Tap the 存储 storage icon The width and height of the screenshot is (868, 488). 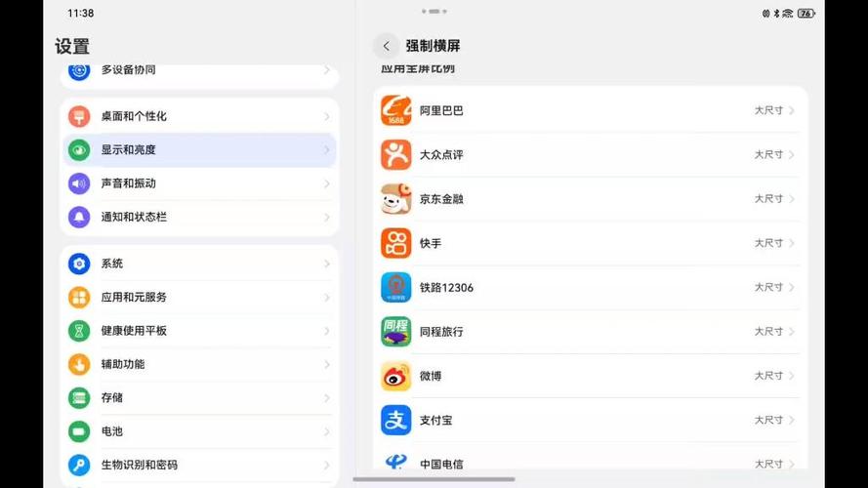click(79, 398)
